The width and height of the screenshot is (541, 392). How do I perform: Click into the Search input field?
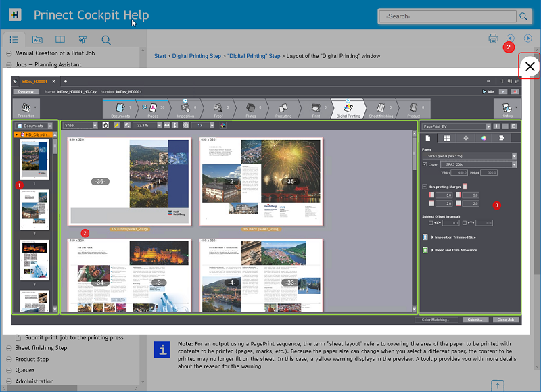click(x=446, y=16)
